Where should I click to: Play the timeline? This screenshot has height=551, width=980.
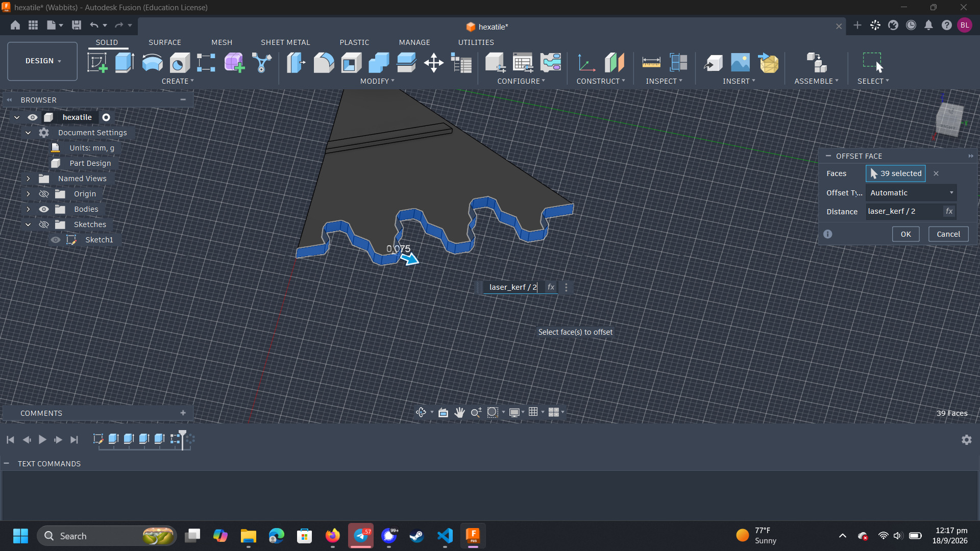click(x=42, y=439)
